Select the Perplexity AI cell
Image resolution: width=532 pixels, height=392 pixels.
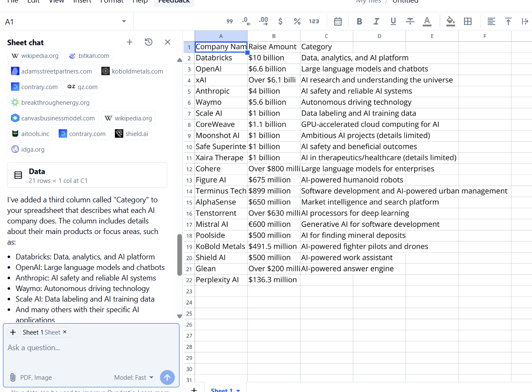(221, 280)
